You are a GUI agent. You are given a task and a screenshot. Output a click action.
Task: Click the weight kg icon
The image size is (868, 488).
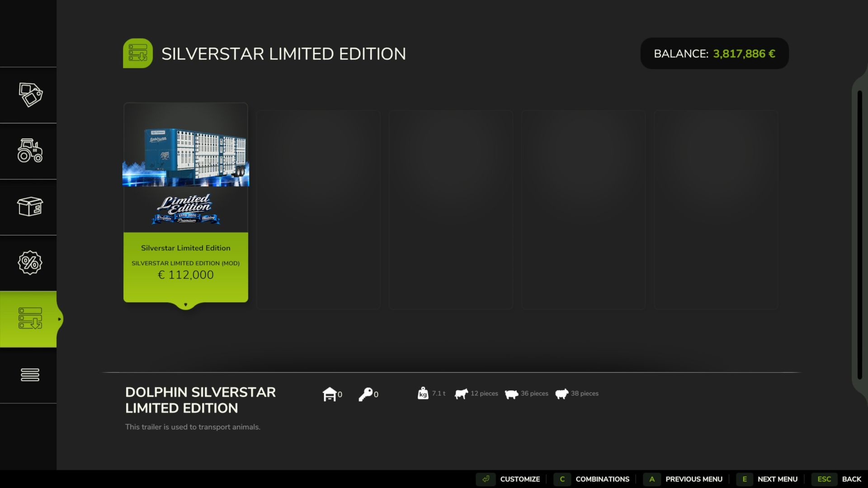point(423,393)
